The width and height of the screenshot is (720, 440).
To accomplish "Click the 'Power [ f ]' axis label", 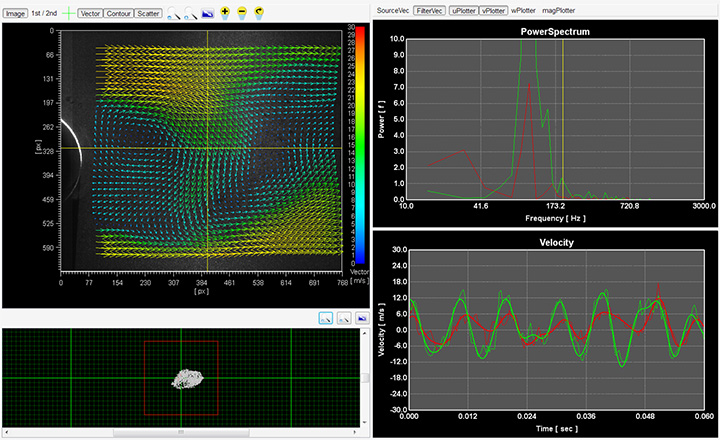I will tap(381, 119).
